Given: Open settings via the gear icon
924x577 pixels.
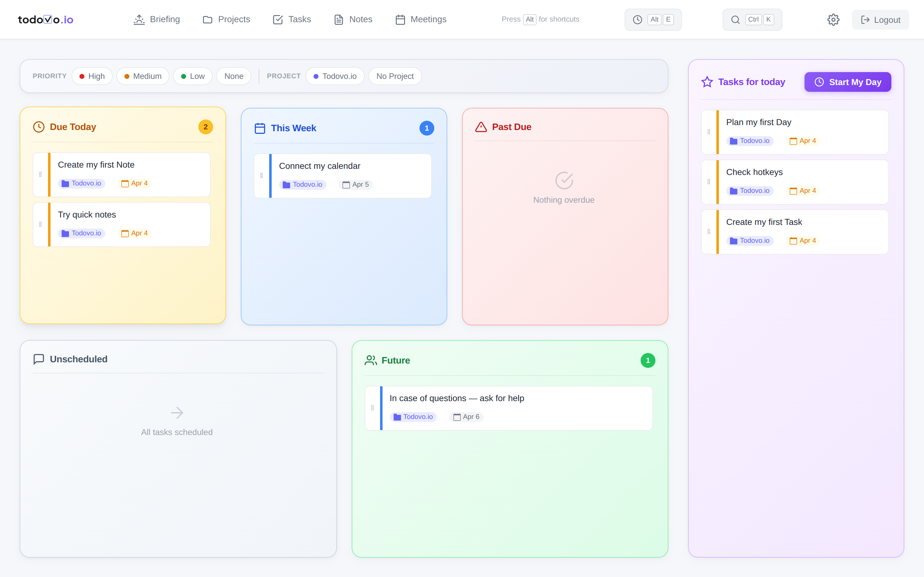Looking at the screenshot, I should (x=833, y=19).
